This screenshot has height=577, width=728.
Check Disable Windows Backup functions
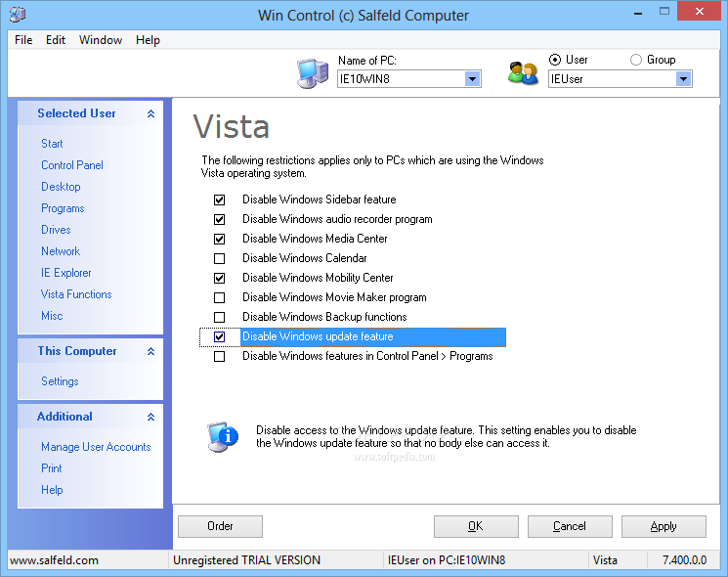pyautogui.click(x=219, y=317)
